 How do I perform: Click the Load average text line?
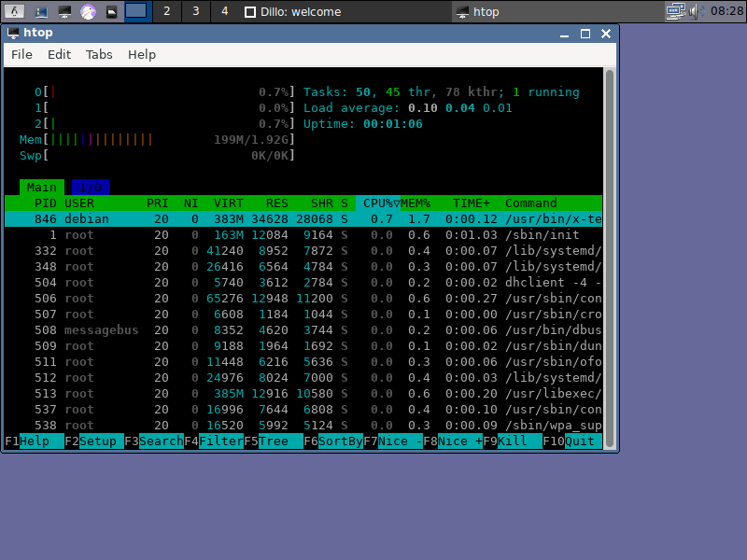click(x=408, y=108)
